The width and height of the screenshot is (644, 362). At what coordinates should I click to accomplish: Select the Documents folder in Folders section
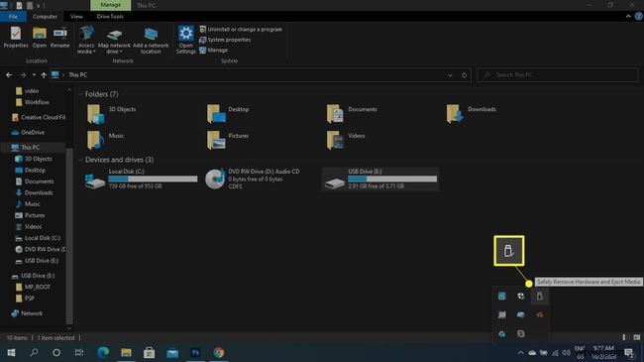(x=352, y=113)
